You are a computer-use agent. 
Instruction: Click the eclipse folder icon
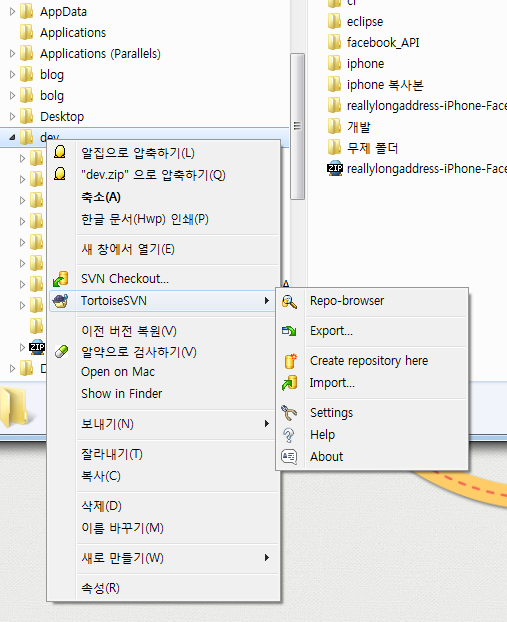(x=334, y=21)
